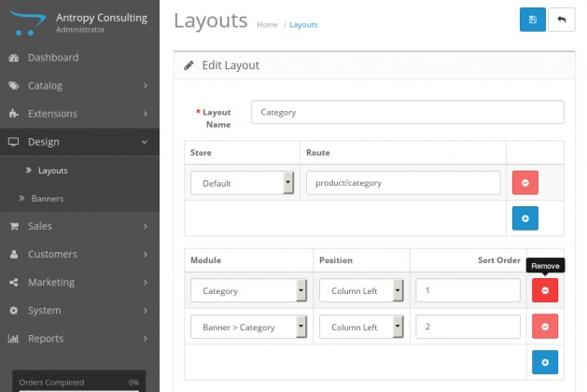Remove the product/category route row
Viewport: 587px width, 392px height.
tap(525, 183)
